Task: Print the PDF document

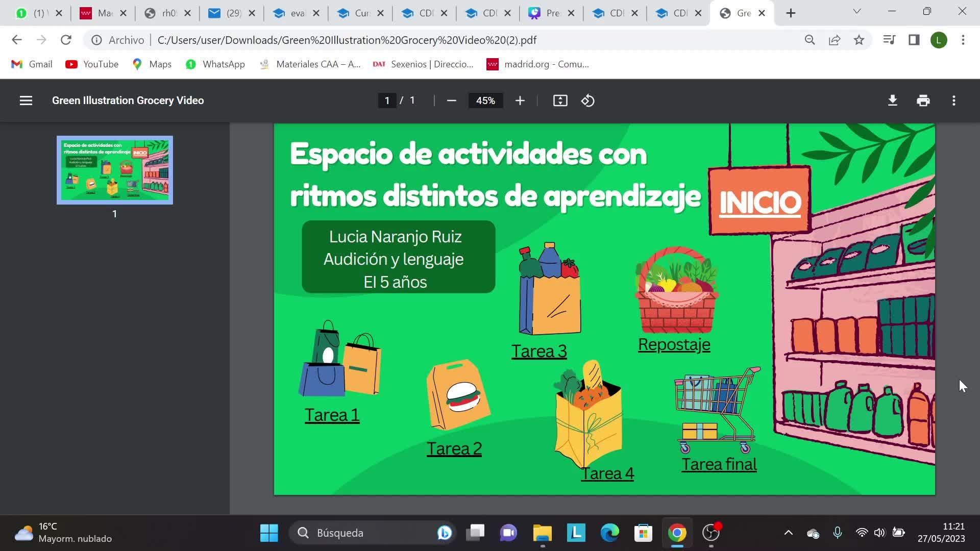Action: click(923, 101)
